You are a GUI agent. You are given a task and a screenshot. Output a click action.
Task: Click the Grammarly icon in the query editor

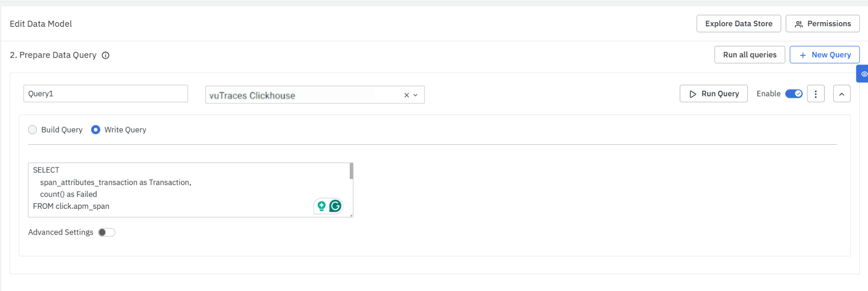pyautogui.click(x=336, y=206)
